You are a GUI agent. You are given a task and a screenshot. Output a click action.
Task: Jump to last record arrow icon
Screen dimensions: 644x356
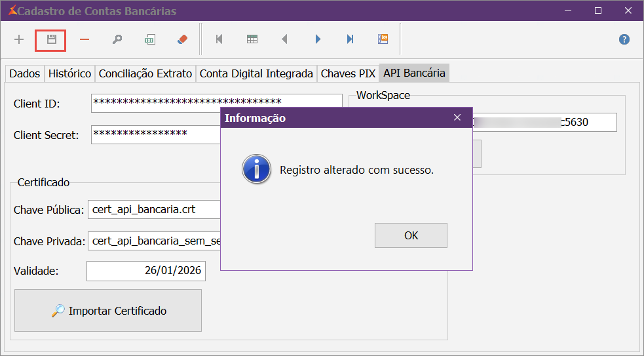point(350,39)
